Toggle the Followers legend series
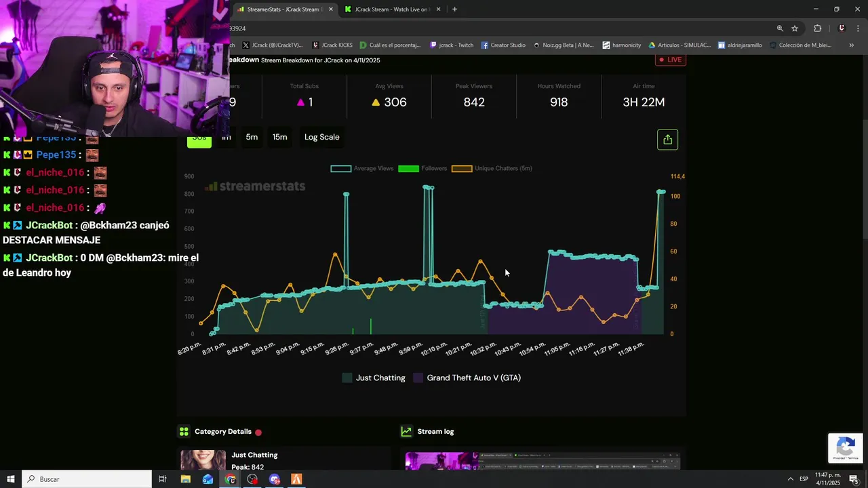 click(422, 168)
